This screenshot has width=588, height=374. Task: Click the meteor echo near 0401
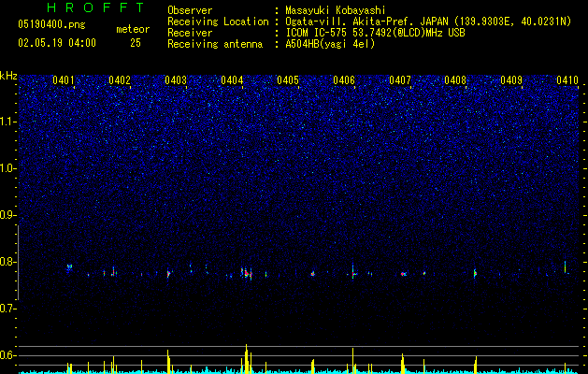coord(69,267)
